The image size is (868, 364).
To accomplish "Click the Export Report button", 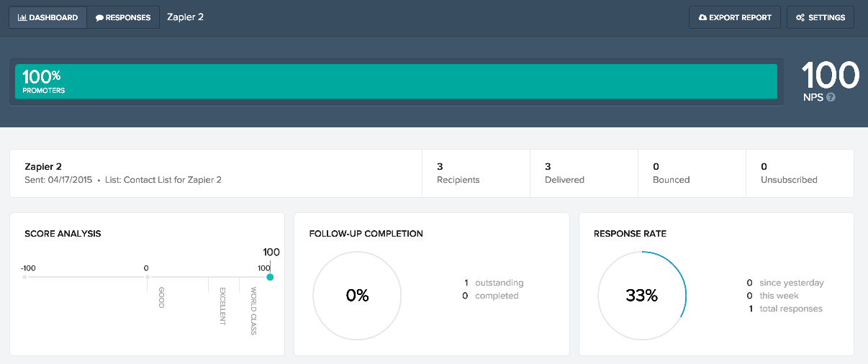I will tap(735, 17).
